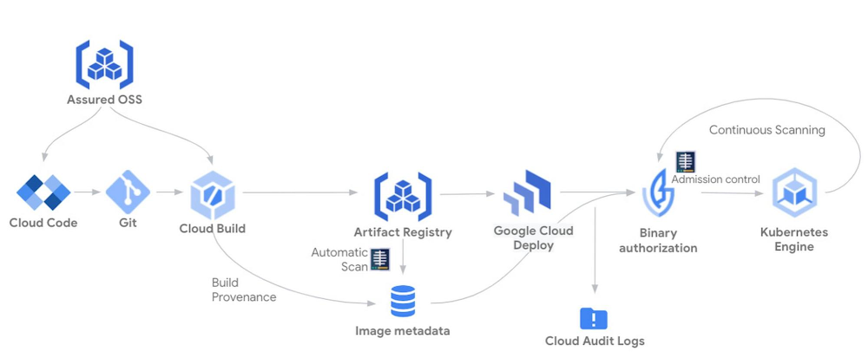
Task: Click the Admission control text label
Action: (x=715, y=179)
